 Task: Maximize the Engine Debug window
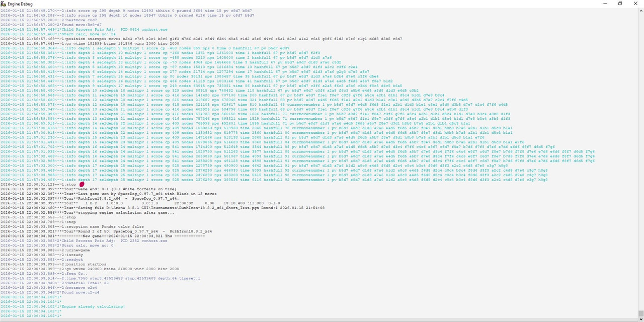tap(620, 4)
